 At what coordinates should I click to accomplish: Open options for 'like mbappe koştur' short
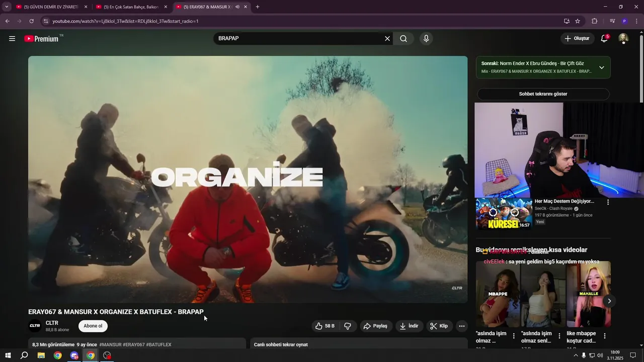point(604,336)
